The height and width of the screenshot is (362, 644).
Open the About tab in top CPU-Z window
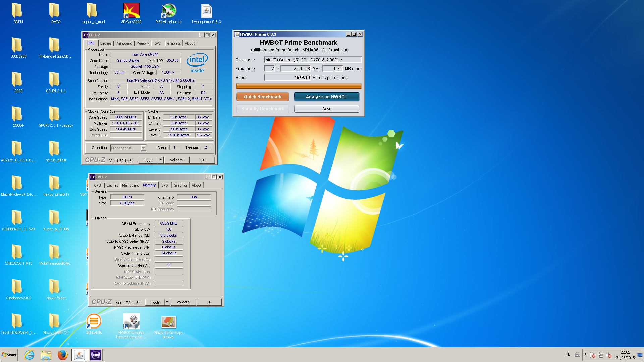pyautogui.click(x=190, y=43)
